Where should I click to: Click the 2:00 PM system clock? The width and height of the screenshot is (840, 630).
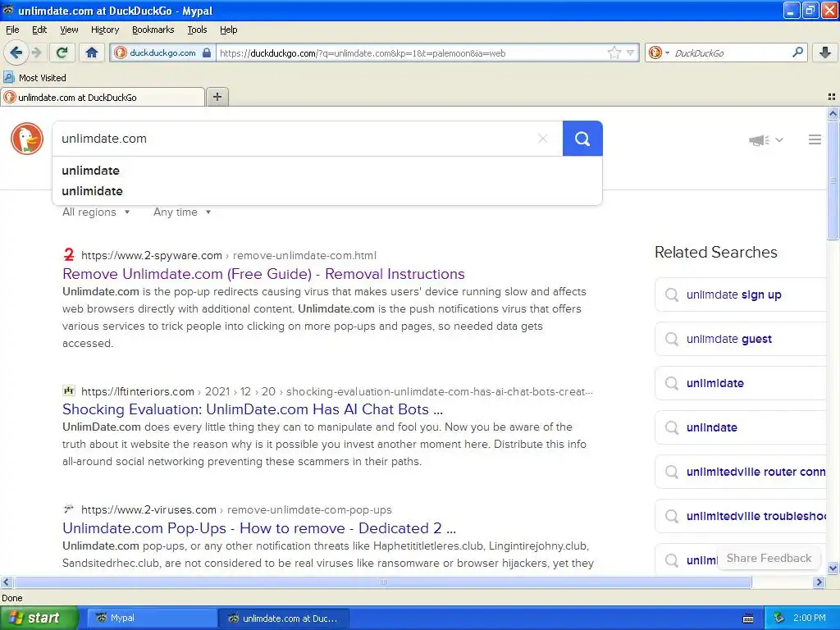pos(810,619)
